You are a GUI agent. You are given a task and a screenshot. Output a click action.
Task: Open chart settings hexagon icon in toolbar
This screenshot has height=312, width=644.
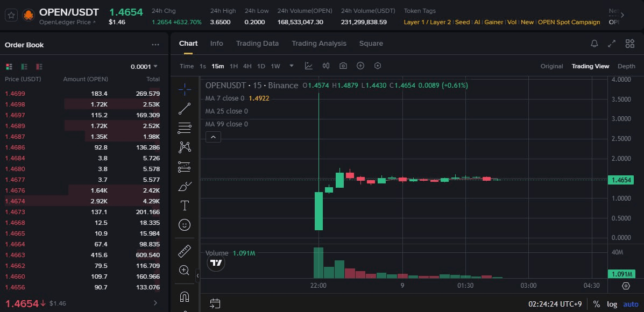[378, 66]
